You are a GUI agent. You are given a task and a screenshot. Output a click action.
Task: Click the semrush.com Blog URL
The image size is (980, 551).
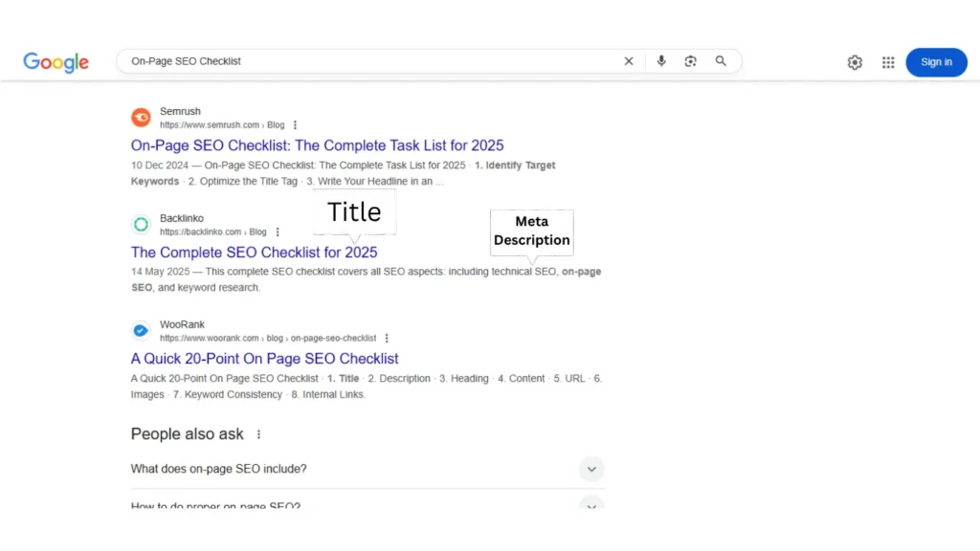coord(222,125)
